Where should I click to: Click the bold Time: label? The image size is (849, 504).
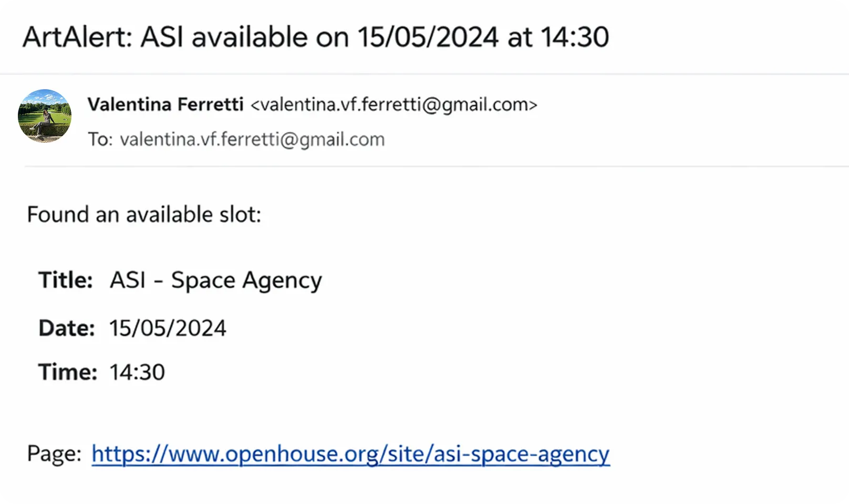(68, 372)
